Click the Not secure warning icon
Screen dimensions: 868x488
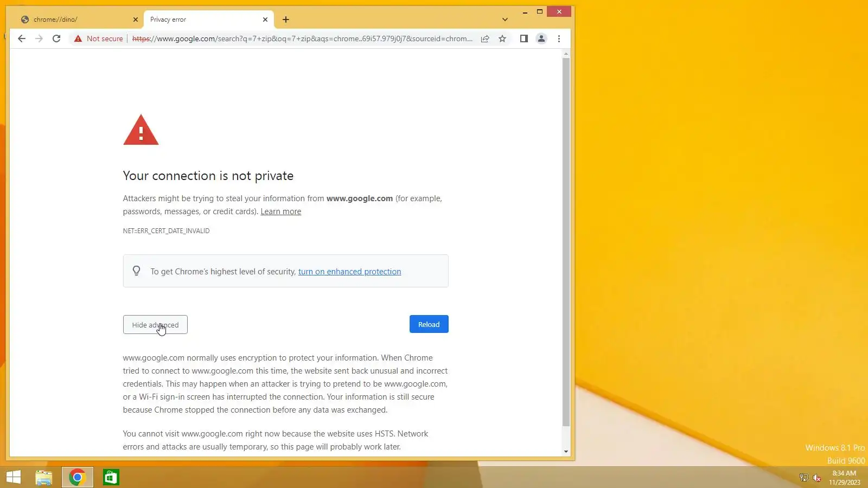click(78, 38)
